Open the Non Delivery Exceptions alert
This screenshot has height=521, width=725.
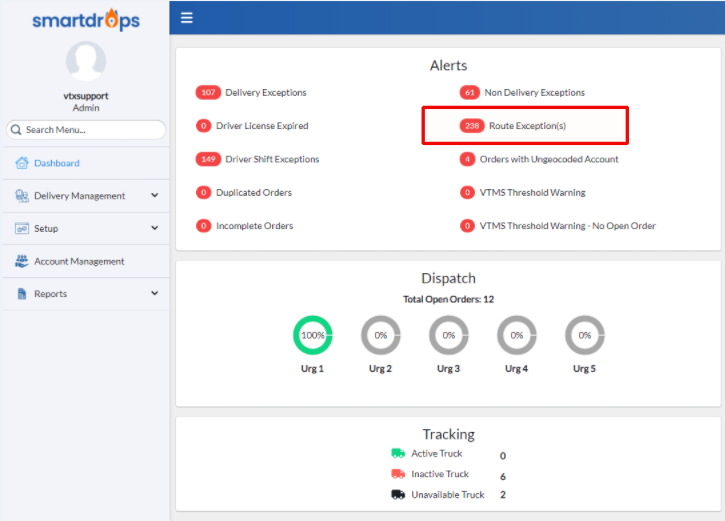tap(535, 92)
